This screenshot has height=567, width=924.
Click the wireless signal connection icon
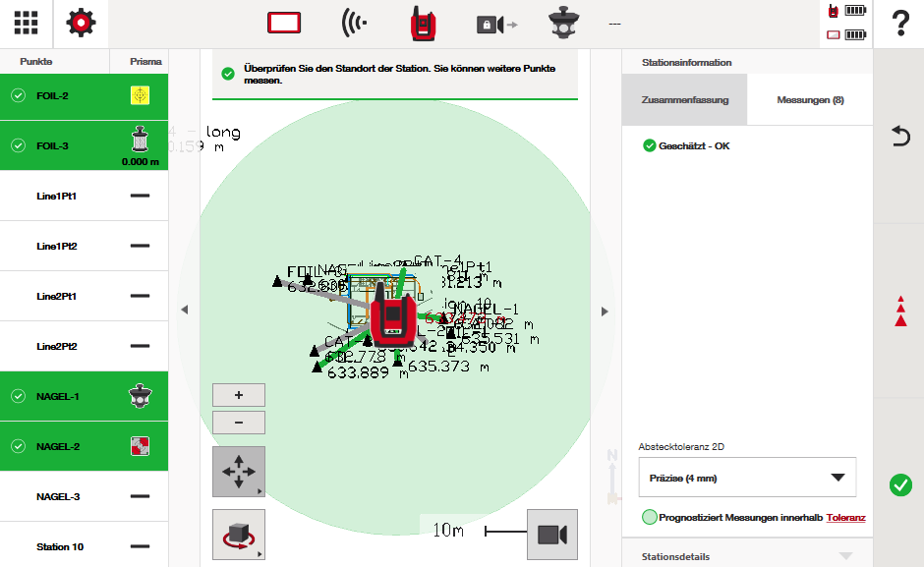355,24
